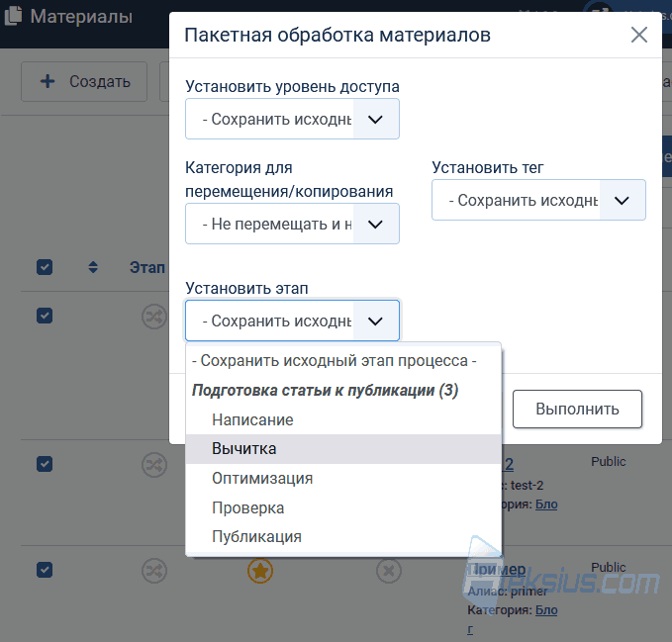Sort by Этап column header
This screenshot has width=672, height=642.
coord(147,268)
